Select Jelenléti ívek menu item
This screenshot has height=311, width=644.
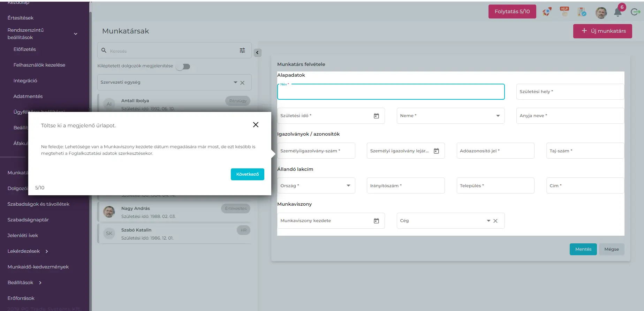23,235
